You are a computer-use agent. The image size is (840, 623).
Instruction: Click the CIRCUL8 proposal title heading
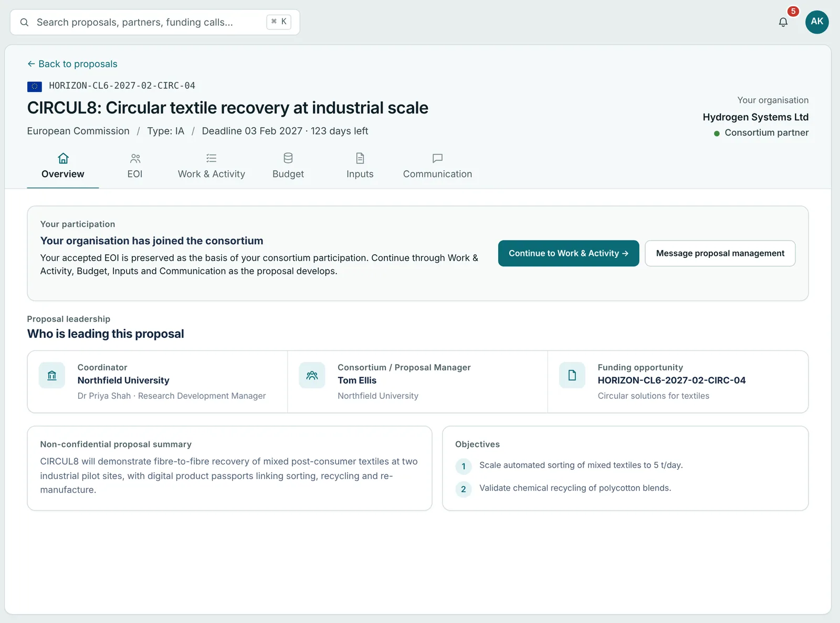click(228, 108)
